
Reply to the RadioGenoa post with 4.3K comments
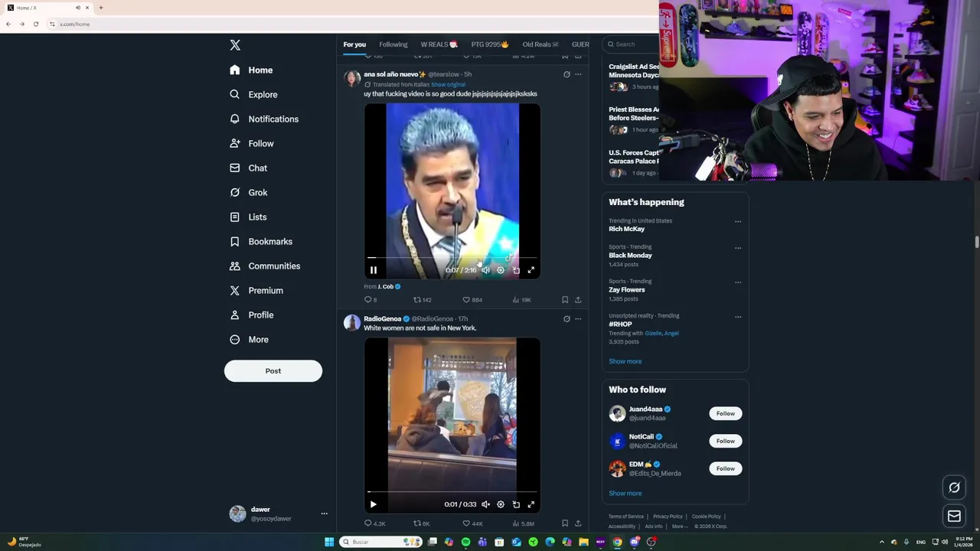[375, 523]
